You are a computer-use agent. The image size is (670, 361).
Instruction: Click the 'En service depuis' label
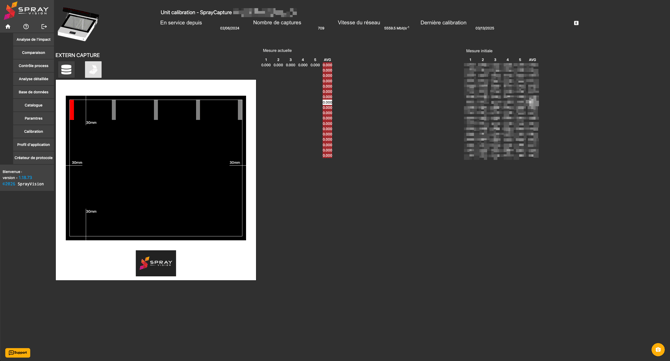181,23
